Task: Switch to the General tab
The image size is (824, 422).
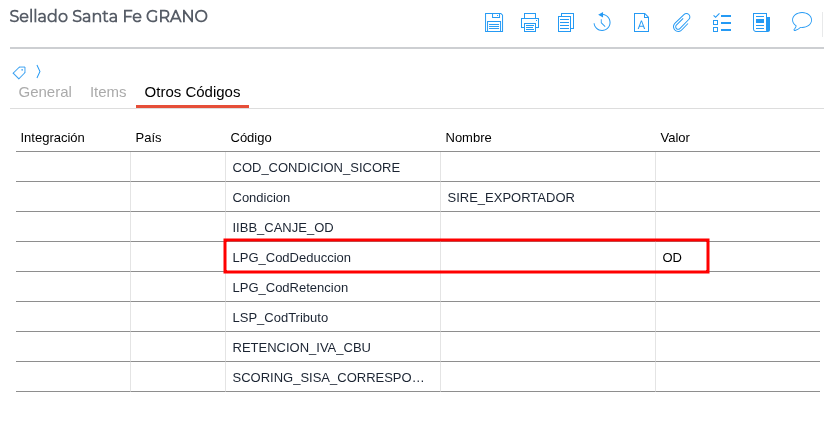Action: tap(45, 92)
